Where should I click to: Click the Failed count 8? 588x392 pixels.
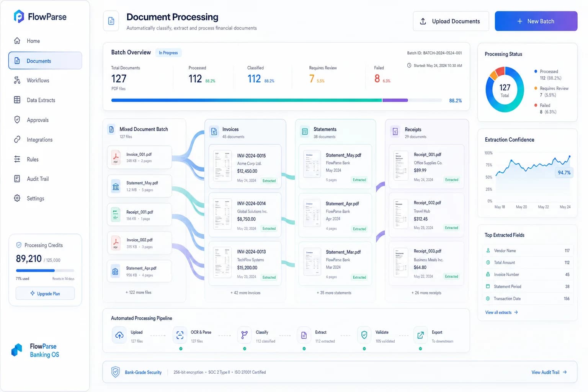tap(377, 78)
